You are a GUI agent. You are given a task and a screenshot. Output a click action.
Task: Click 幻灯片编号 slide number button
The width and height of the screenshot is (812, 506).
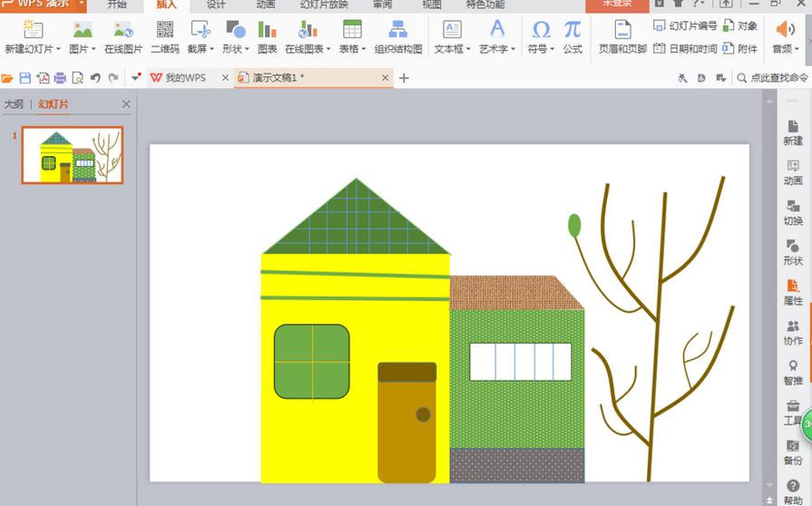pos(685,25)
